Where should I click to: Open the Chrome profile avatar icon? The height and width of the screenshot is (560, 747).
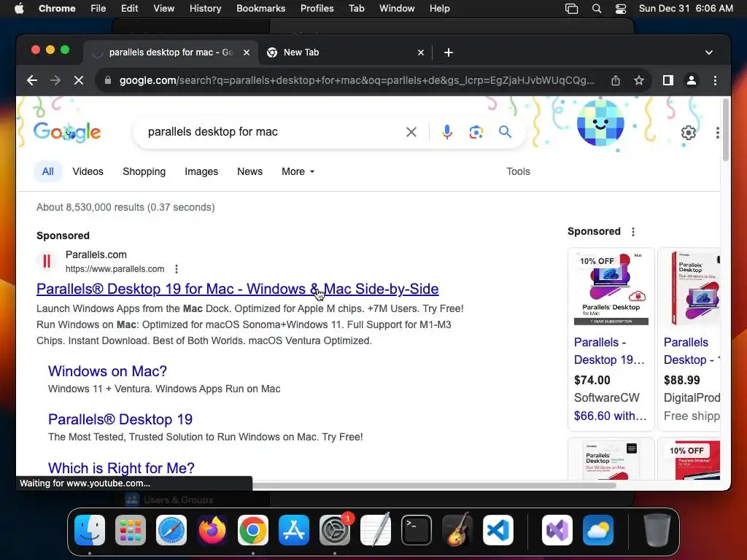tap(692, 80)
